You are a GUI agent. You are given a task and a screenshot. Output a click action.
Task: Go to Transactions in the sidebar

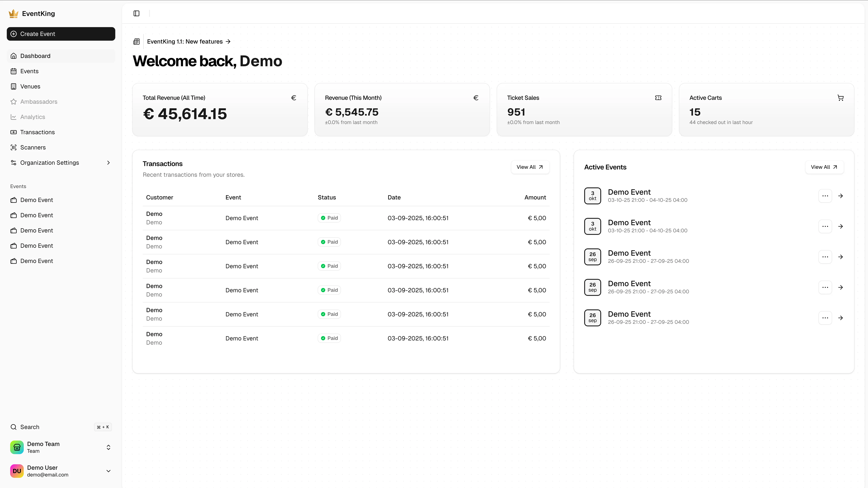tap(37, 132)
